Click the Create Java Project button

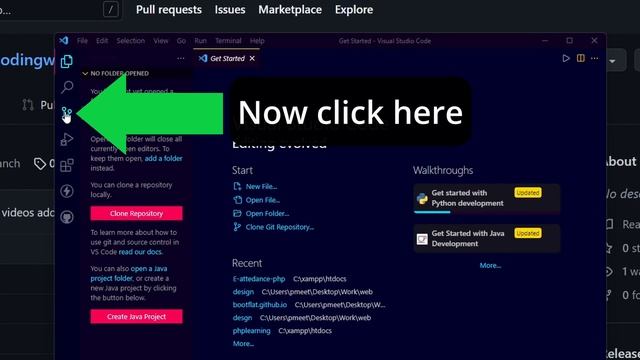pyautogui.click(x=136, y=316)
